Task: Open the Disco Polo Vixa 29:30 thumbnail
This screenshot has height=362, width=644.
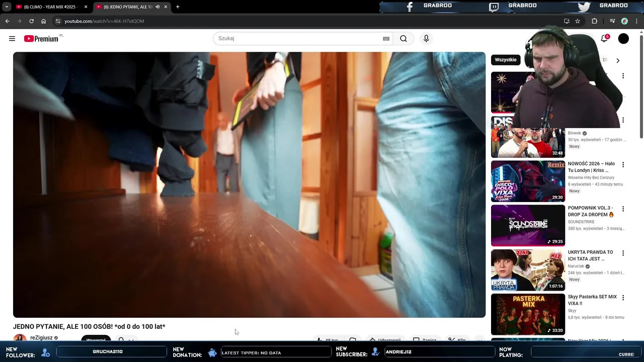Action: [x=528, y=182]
